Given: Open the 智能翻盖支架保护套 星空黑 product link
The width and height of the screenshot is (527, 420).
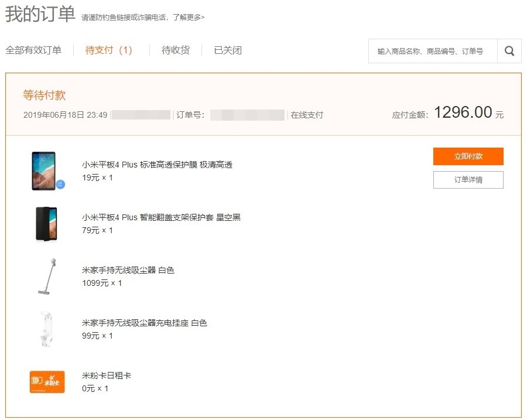Looking at the screenshot, I should [x=161, y=217].
